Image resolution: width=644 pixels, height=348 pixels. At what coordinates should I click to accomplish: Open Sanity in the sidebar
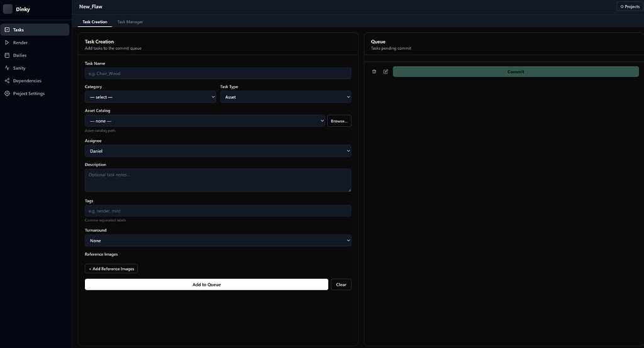(x=35, y=68)
